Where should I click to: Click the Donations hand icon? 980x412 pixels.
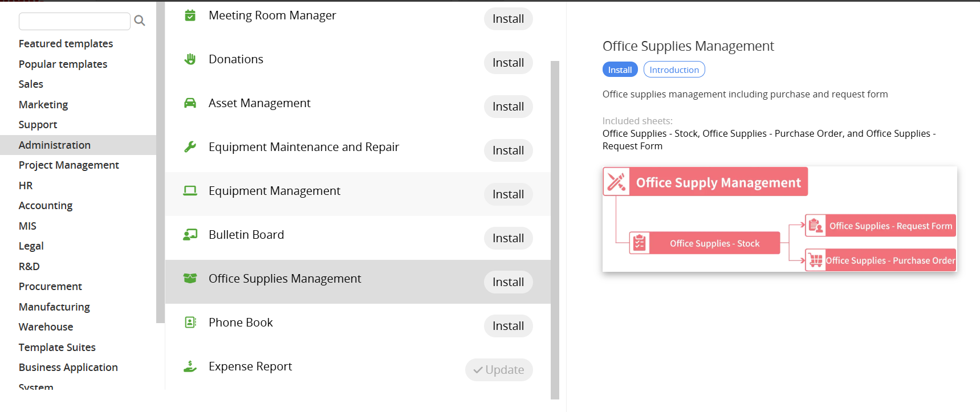click(190, 59)
